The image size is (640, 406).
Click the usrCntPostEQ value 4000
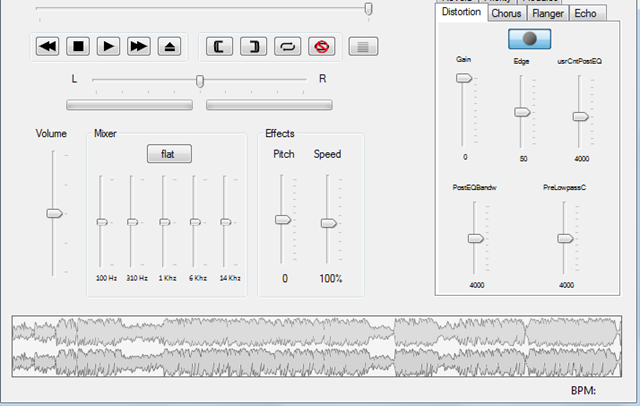tap(582, 159)
